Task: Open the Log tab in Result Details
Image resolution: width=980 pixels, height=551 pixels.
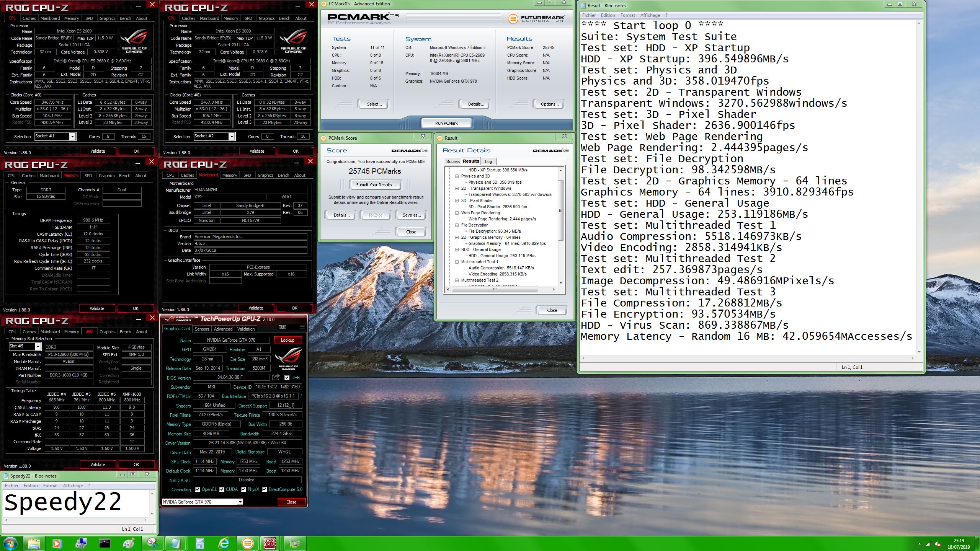Action: (x=488, y=161)
